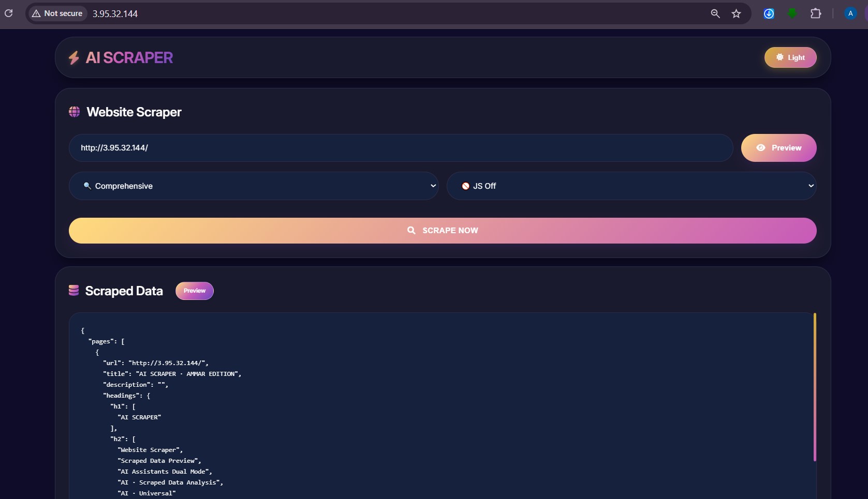Click the "AI · Scraped Data Analysis" JSON entry
The height and width of the screenshot is (499, 868).
[170, 482]
